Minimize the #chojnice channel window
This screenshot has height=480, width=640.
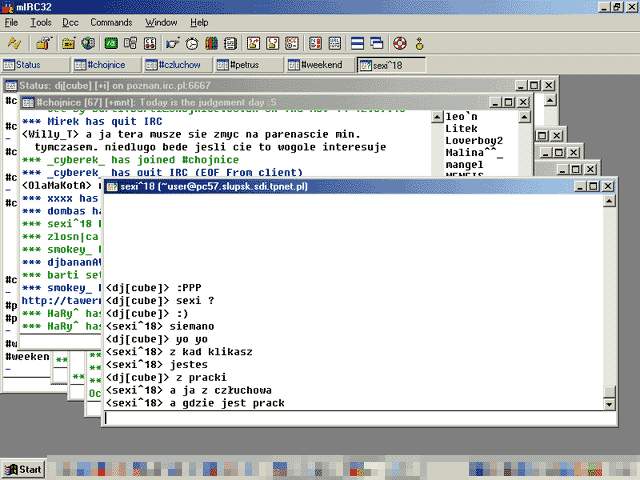coord(496,102)
